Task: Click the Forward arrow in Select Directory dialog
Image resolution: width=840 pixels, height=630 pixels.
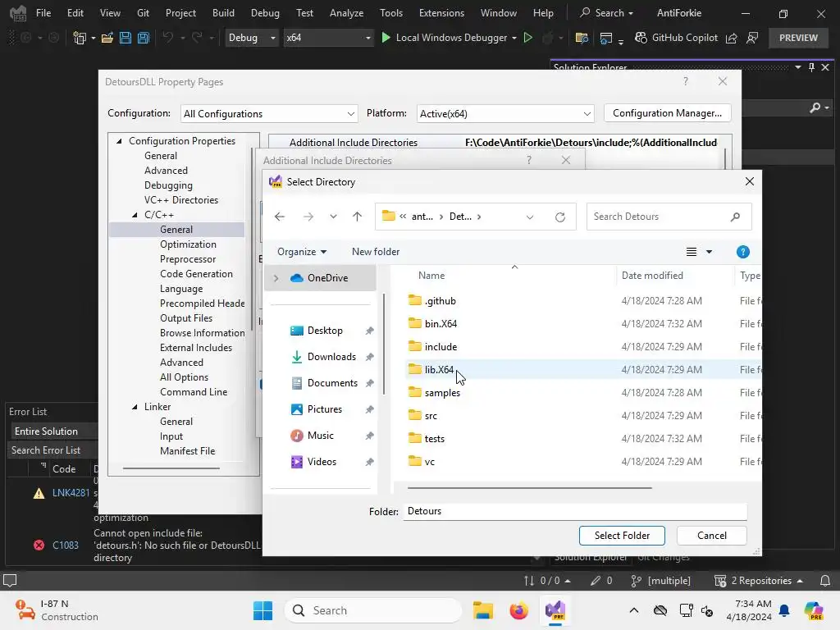Action: [308, 217]
